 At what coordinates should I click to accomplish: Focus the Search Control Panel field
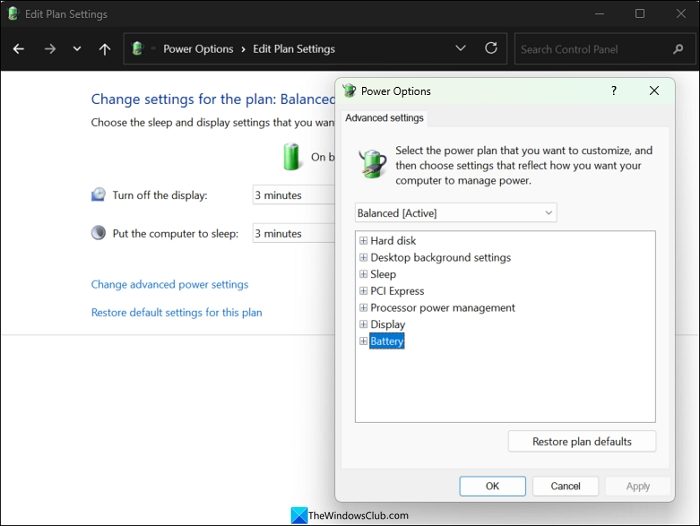pyautogui.click(x=604, y=49)
